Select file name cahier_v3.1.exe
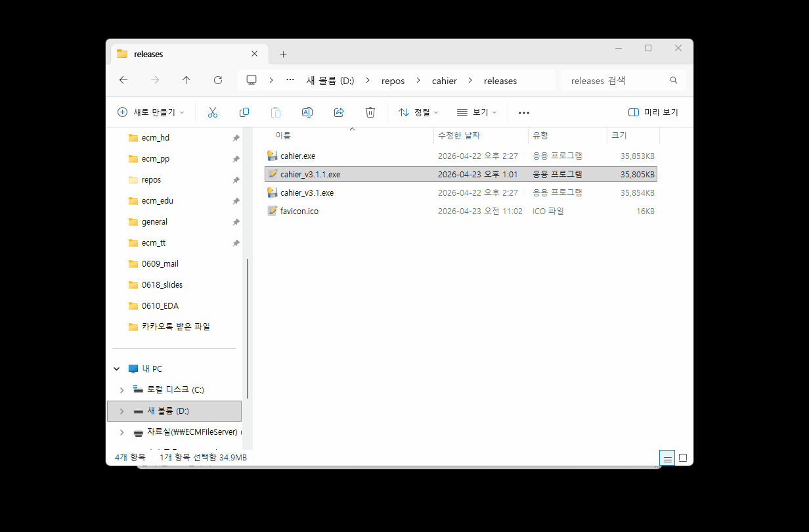The image size is (809, 532). pos(307,192)
